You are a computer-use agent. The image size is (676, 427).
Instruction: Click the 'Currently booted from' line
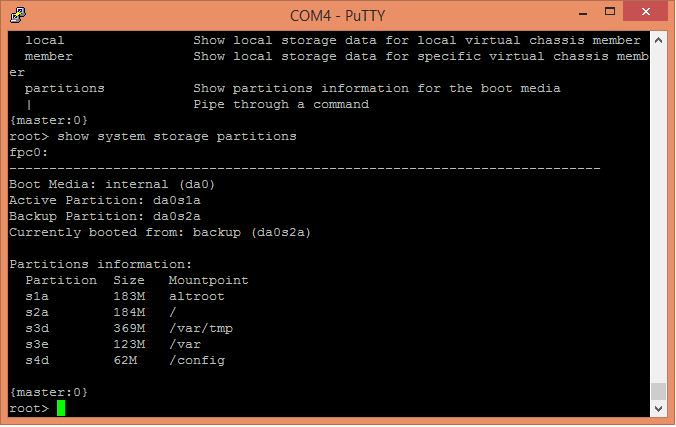pyautogui.click(x=160, y=232)
